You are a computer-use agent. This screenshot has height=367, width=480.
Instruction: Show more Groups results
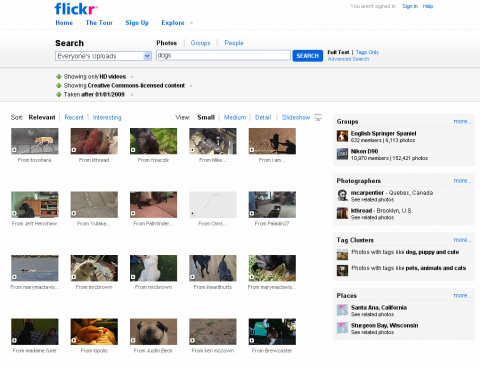(462, 122)
